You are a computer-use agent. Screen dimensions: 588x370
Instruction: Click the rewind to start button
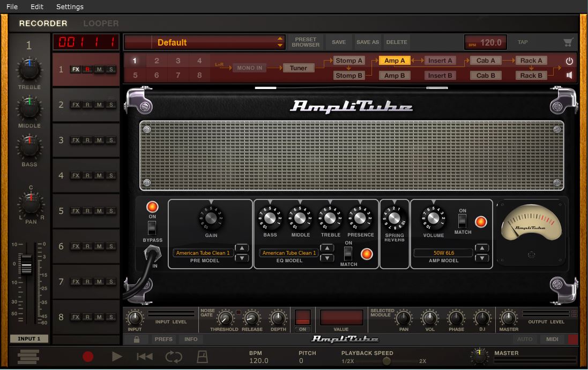pyautogui.click(x=145, y=357)
